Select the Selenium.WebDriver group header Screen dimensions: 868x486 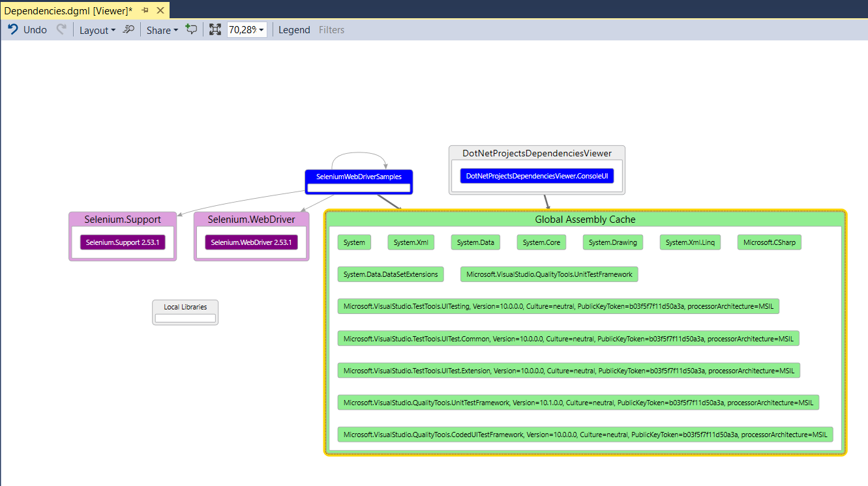coord(252,219)
